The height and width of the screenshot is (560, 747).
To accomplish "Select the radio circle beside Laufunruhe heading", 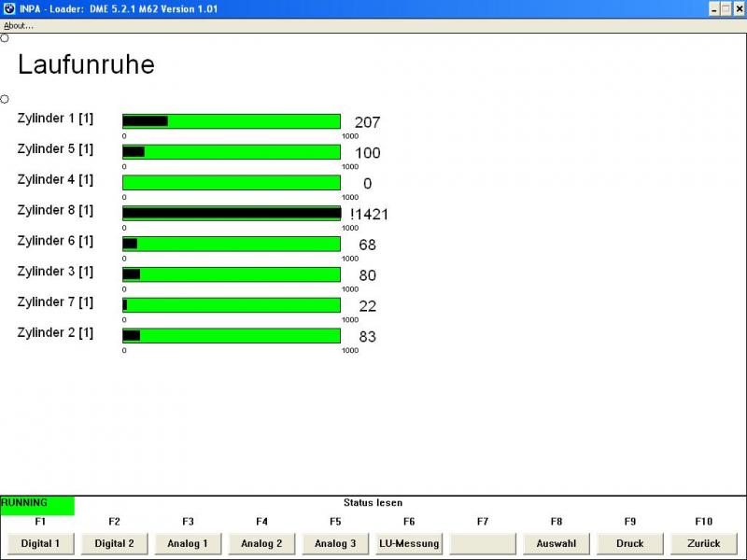I will pos(5,38).
